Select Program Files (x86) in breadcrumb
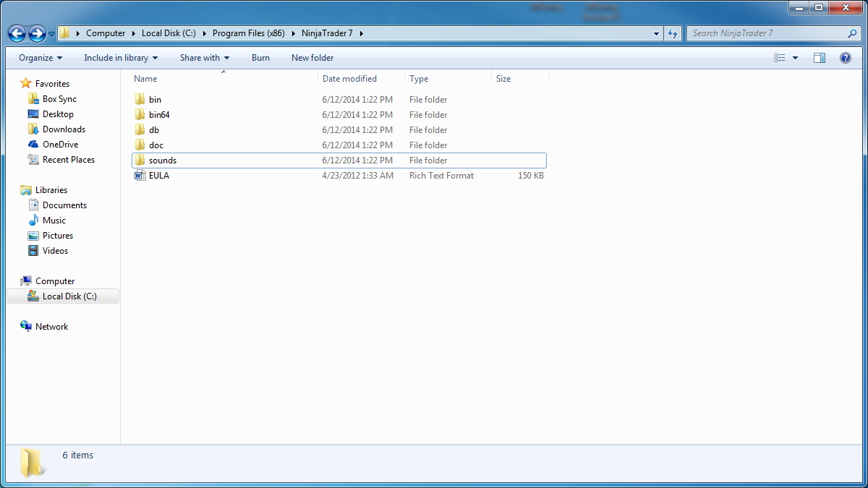Screen dimensions: 868x488 [x=248, y=33]
